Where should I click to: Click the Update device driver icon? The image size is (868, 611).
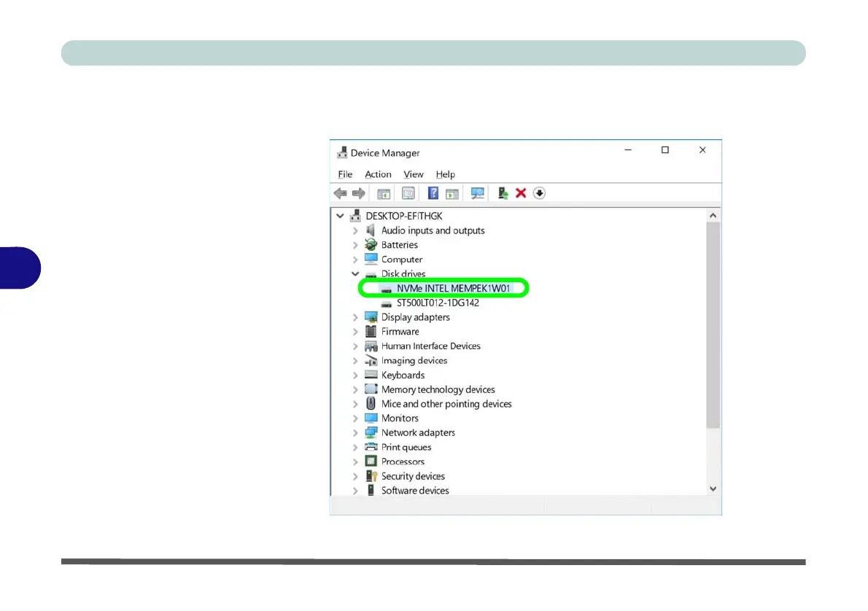(503, 193)
